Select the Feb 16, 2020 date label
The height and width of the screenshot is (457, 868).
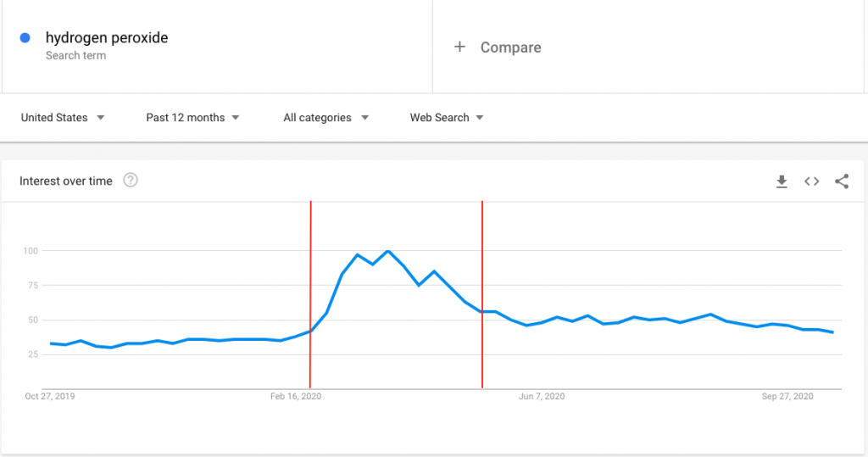[296, 396]
